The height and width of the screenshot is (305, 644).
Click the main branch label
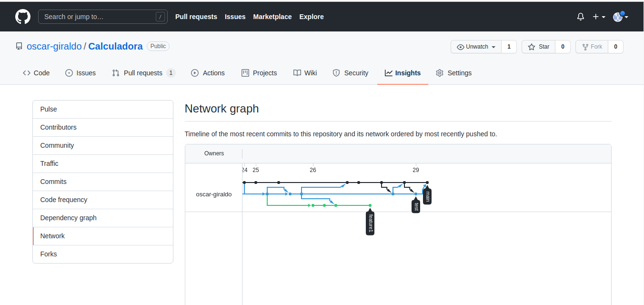click(x=427, y=196)
